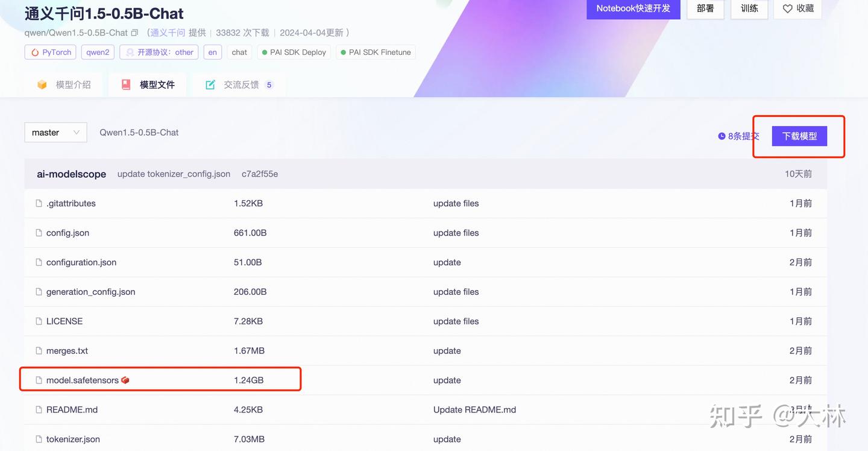Open the LFS icon beside model.safetensors
This screenshot has height=451, width=868.
pyautogui.click(x=125, y=380)
